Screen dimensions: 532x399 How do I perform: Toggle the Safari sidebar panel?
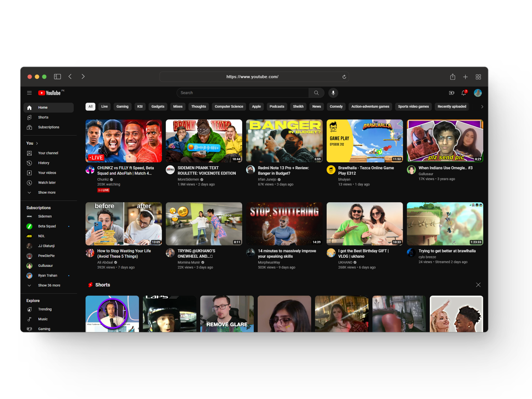tap(57, 77)
